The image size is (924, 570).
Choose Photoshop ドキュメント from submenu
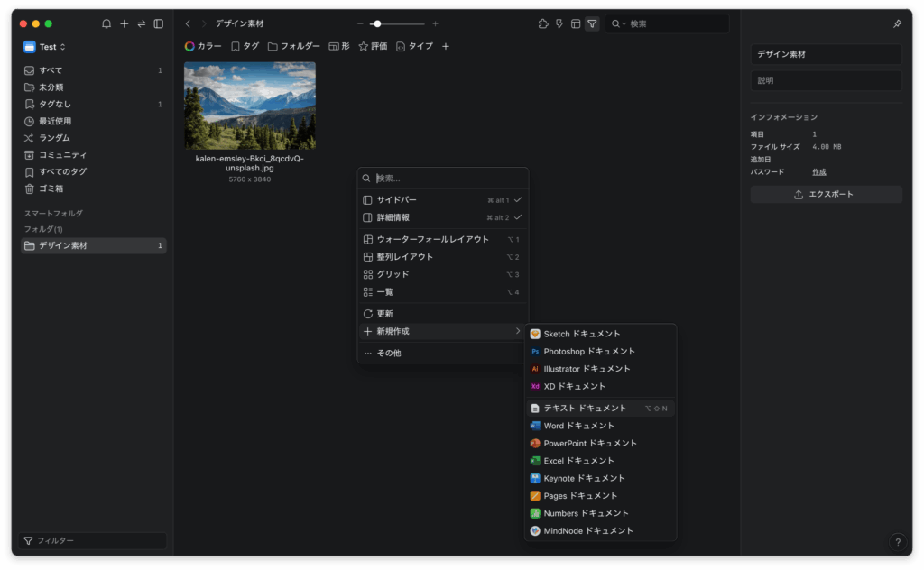point(589,352)
